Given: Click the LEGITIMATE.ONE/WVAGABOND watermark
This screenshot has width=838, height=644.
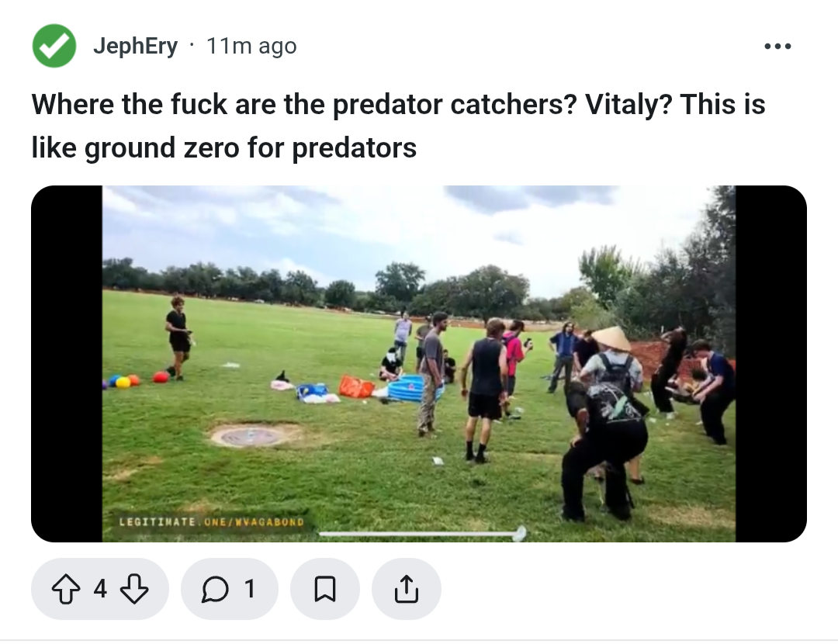Looking at the screenshot, I should [212, 521].
